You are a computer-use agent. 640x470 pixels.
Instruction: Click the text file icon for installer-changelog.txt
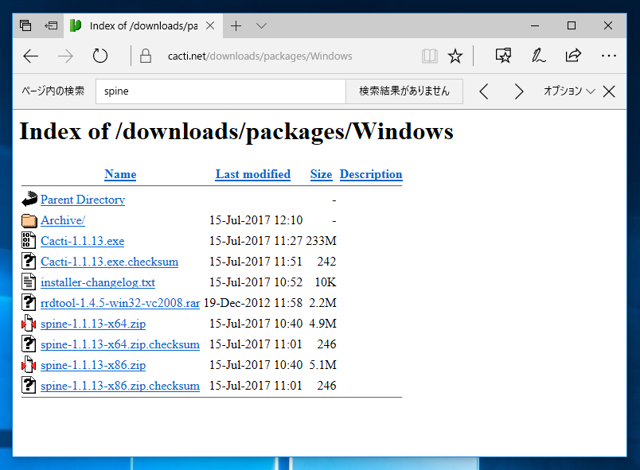click(x=29, y=282)
